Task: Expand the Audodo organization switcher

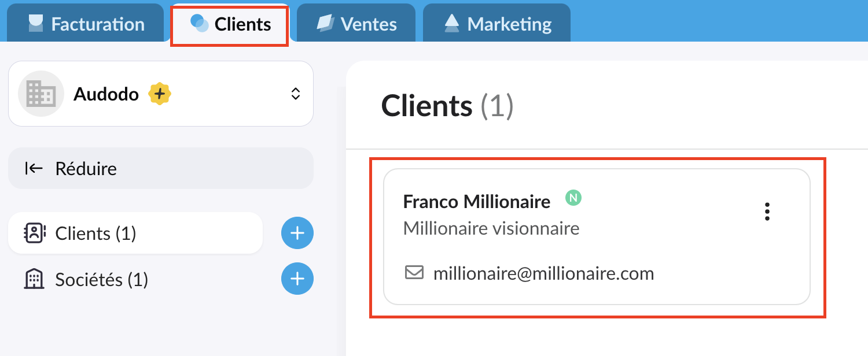Action: pyautogui.click(x=295, y=94)
